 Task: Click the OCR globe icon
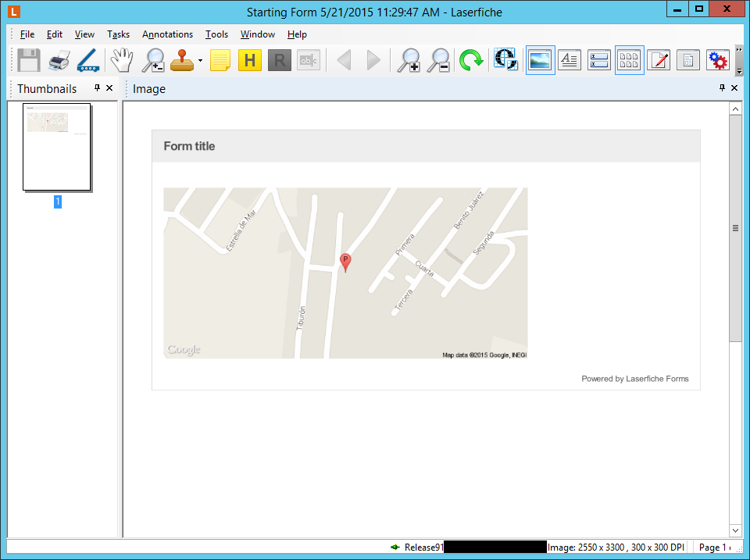tap(506, 59)
